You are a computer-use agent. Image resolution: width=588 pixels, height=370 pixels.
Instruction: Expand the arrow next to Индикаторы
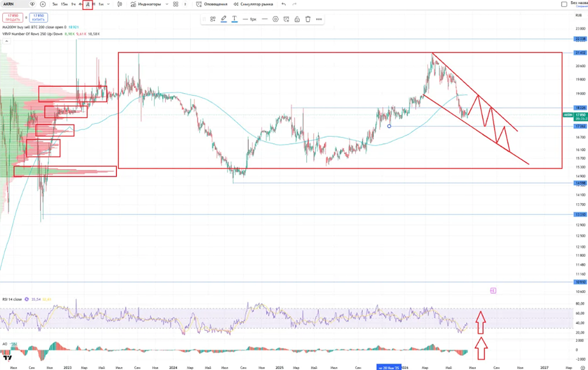pyautogui.click(x=167, y=4)
